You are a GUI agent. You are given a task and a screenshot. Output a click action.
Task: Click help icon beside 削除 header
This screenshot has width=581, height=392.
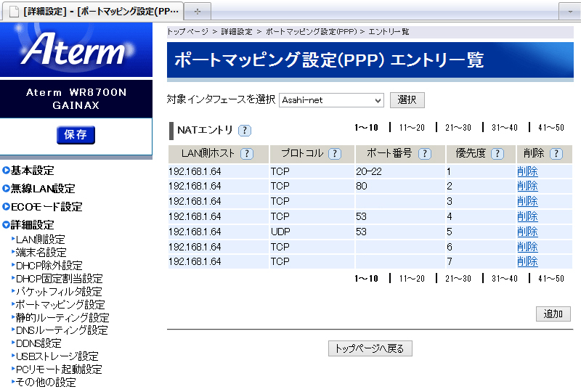point(556,154)
